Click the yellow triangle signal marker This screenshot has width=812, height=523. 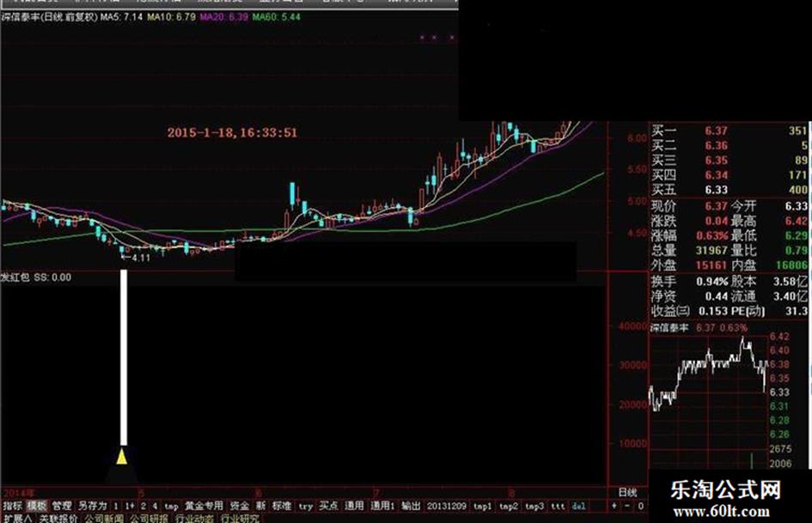[x=122, y=457]
